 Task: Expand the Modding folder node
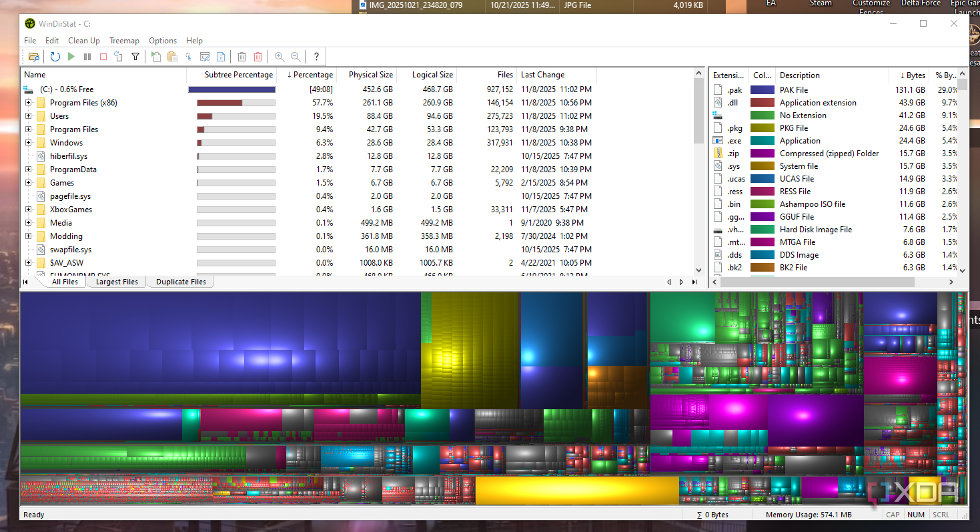pos(28,236)
